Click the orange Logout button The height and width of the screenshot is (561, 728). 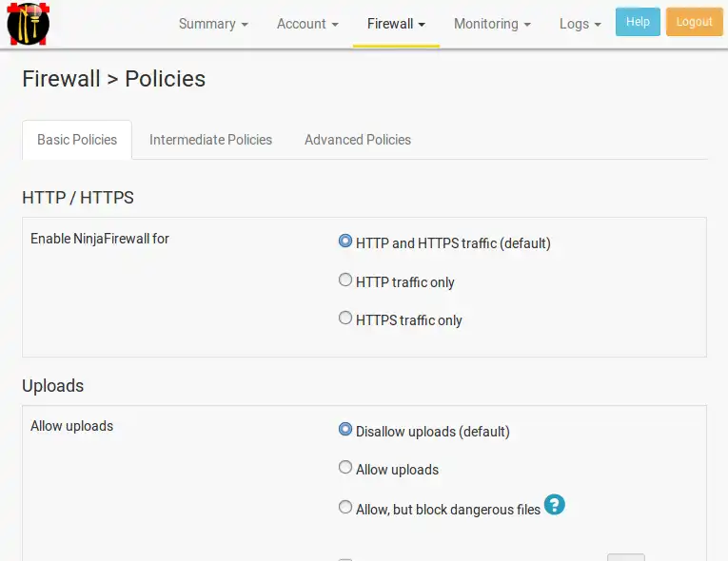pyautogui.click(x=694, y=22)
